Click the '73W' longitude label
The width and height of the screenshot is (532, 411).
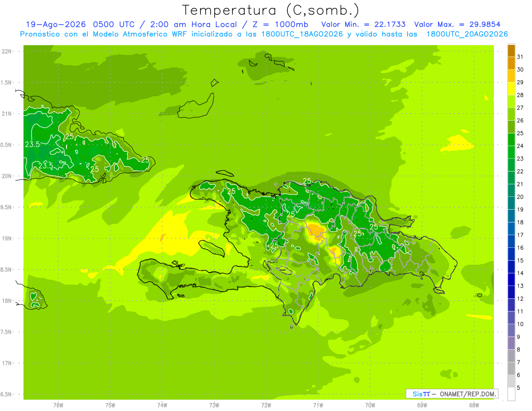[214, 405]
